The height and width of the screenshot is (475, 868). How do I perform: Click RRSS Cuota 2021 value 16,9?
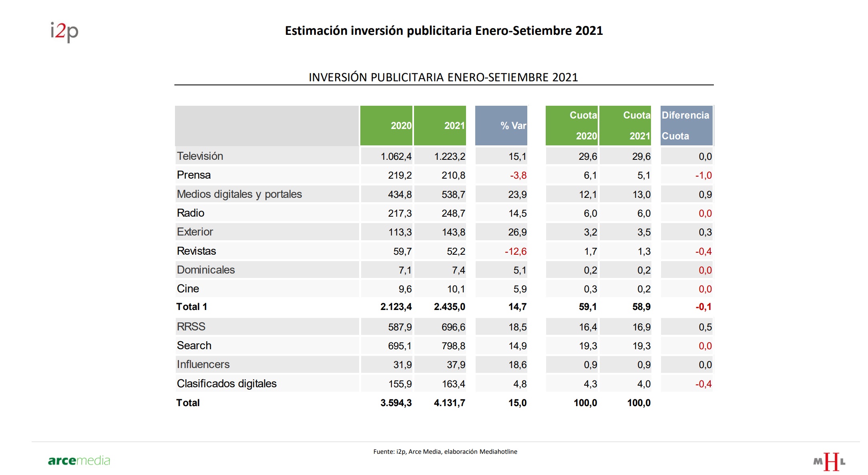pos(641,327)
